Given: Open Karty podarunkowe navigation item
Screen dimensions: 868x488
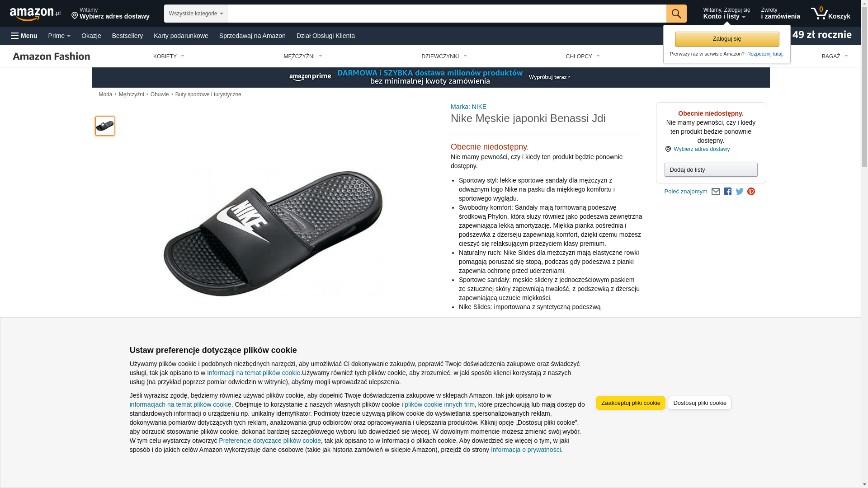Looking at the screenshot, I should (x=181, y=36).
